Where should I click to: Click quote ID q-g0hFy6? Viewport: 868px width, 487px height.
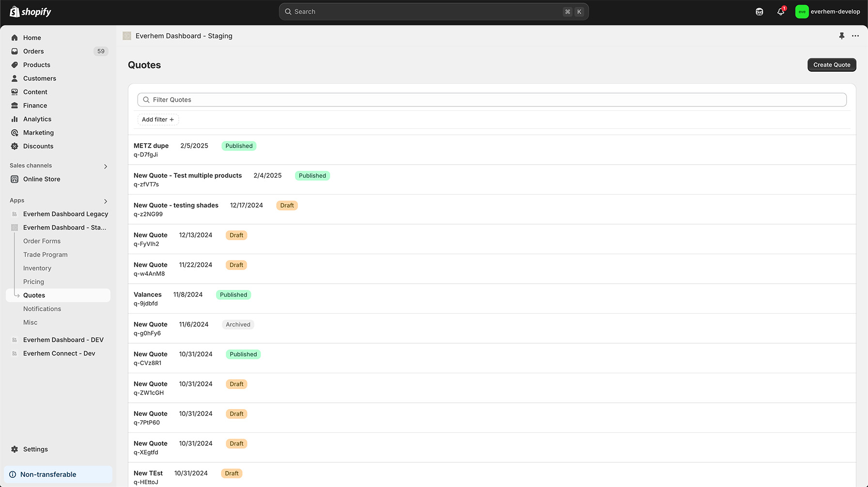click(x=147, y=334)
